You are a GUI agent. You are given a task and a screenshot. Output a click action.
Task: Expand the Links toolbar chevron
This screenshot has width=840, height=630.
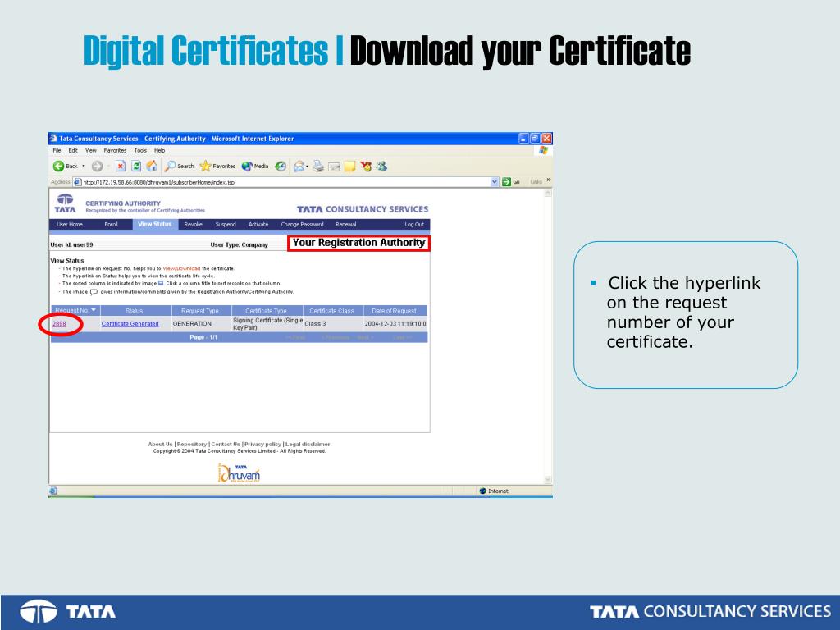click(549, 180)
